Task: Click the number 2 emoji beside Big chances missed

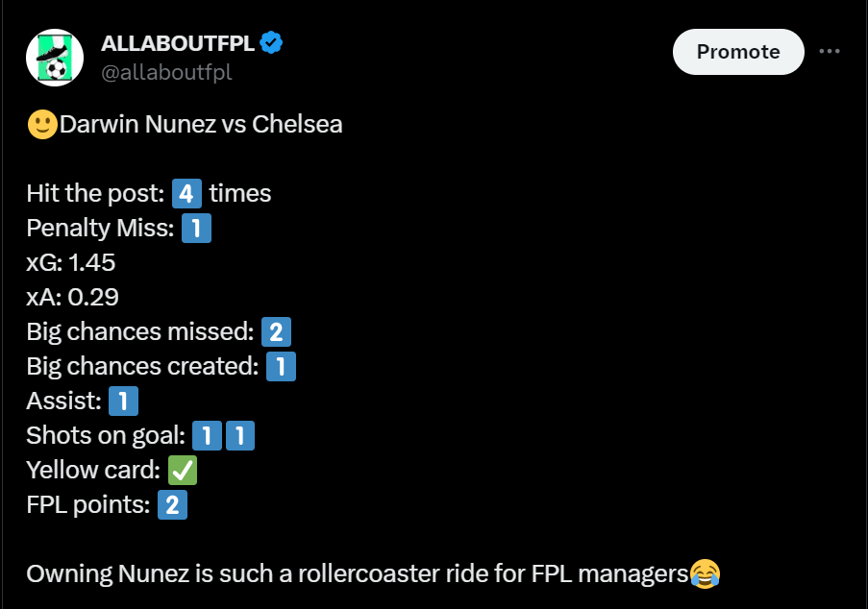Action: tap(276, 332)
